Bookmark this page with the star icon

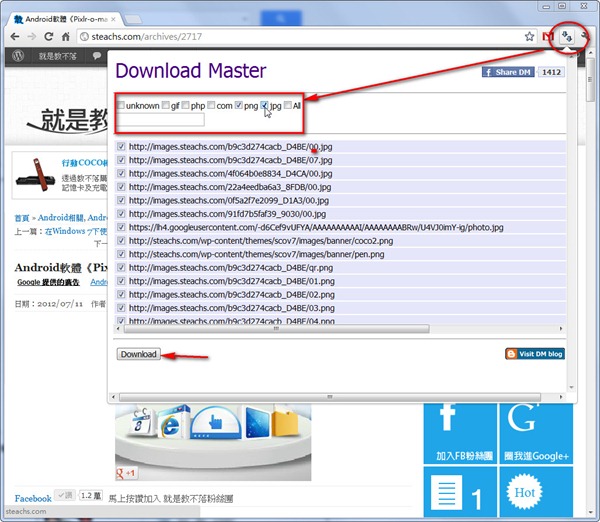tap(529, 36)
